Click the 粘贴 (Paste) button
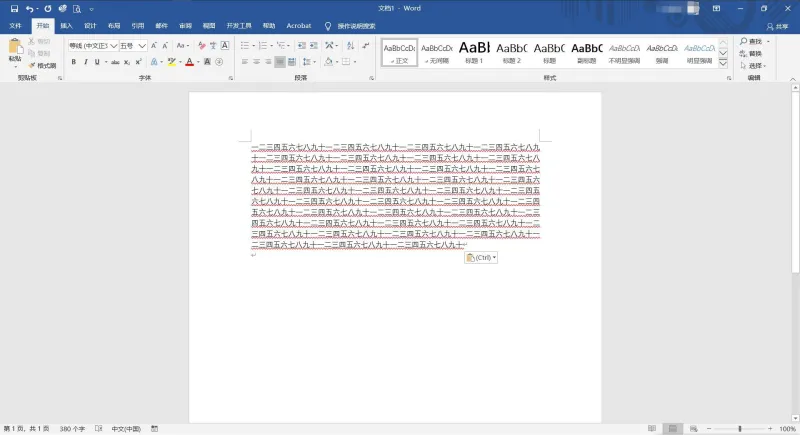This screenshot has width=800, height=435. tap(15, 52)
